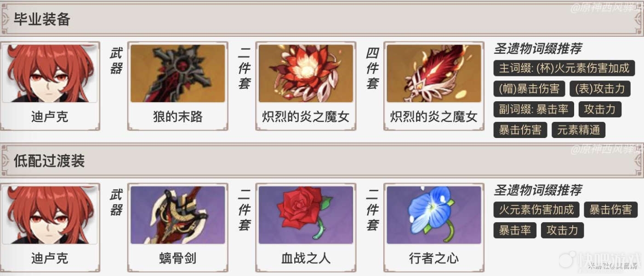Click the 暴击伤害 tag beside 元素精通
The width and height of the screenshot is (644, 276).
(x=520, y=130)
